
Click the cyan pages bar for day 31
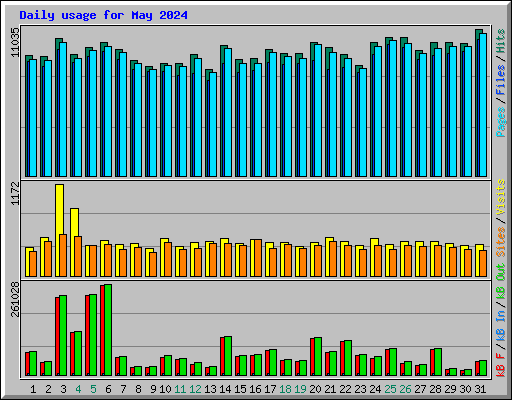click(483, 105)
